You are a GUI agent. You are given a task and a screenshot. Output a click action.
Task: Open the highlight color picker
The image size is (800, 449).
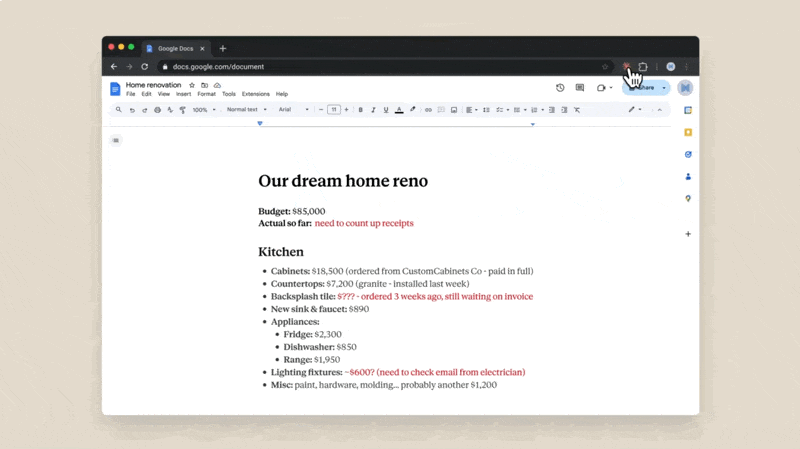(412, 110)
